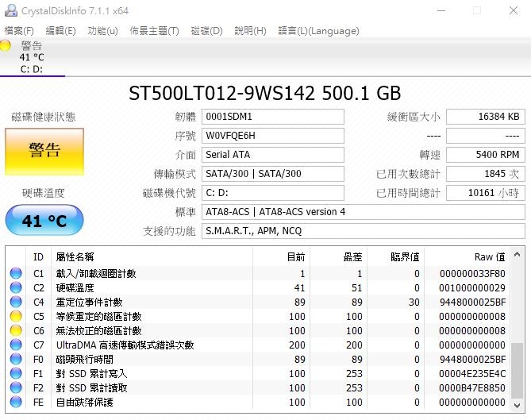531x420 pixels.
Task: Click the ID column header
Action: coord(38,257)
